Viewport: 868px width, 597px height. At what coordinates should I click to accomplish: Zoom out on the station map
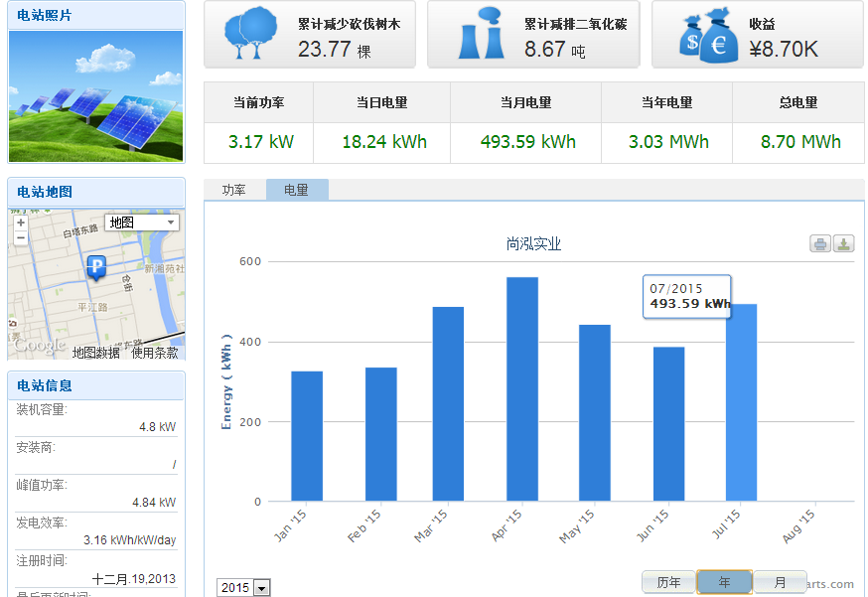pyautogui.click(x=21, y=238)
